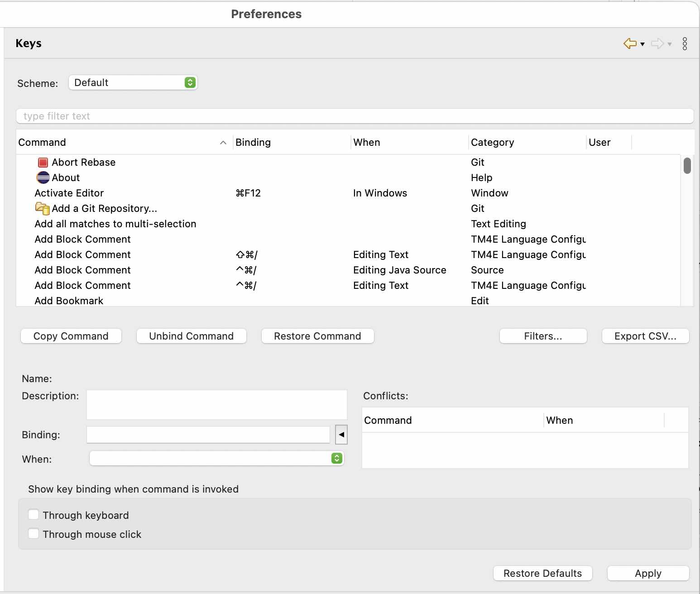Sort by the Binding column header
This screenshot has width=700, height=594.
tap(253, 143)
